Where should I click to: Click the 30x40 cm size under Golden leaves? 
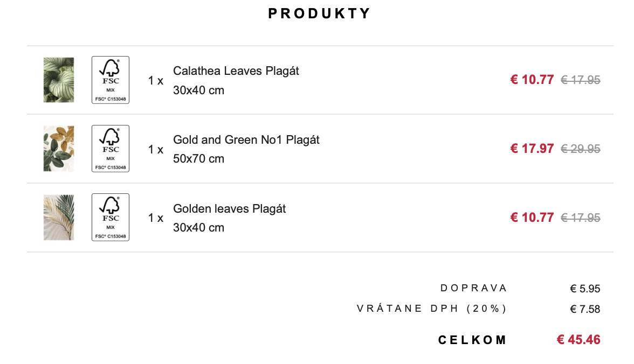pyautogui.click(x=198, y=228)
